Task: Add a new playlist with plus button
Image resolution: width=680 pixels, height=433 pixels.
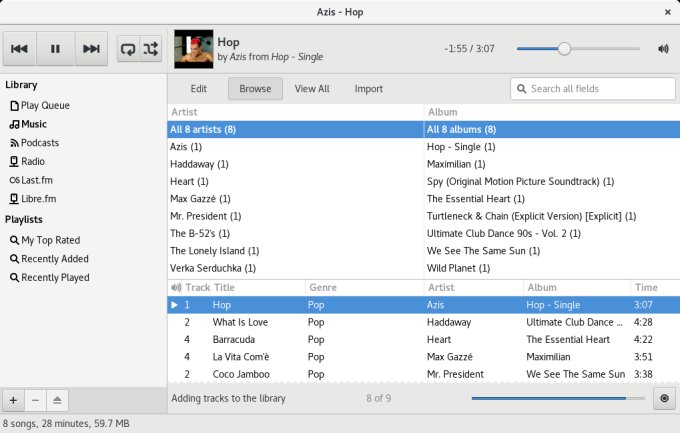Action: pyautogui.click(x=13, y=400)
